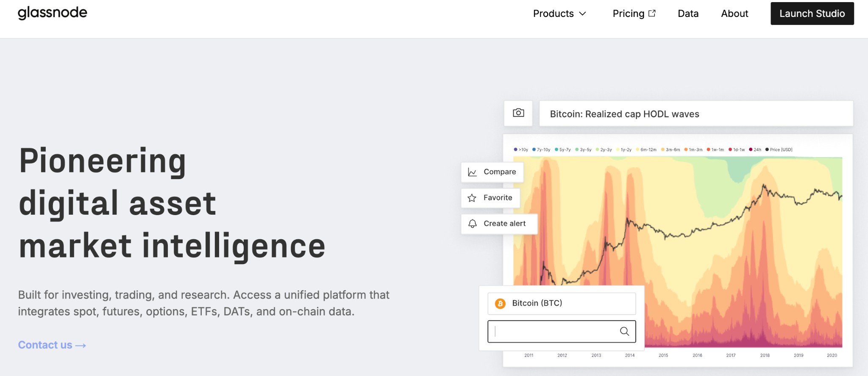Toggle the 7y-10y legend swatch

534,149
